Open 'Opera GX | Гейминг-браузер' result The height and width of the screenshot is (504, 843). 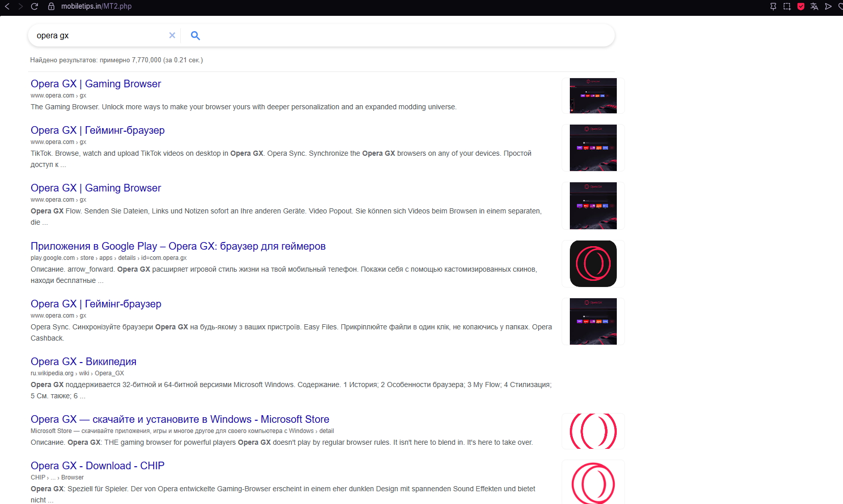coord(98,130)
